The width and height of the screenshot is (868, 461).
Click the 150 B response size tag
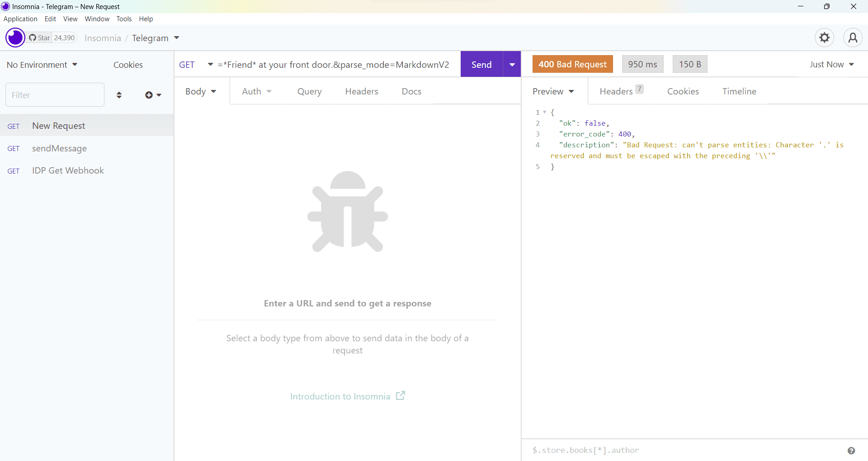click(x=690, y=64)
